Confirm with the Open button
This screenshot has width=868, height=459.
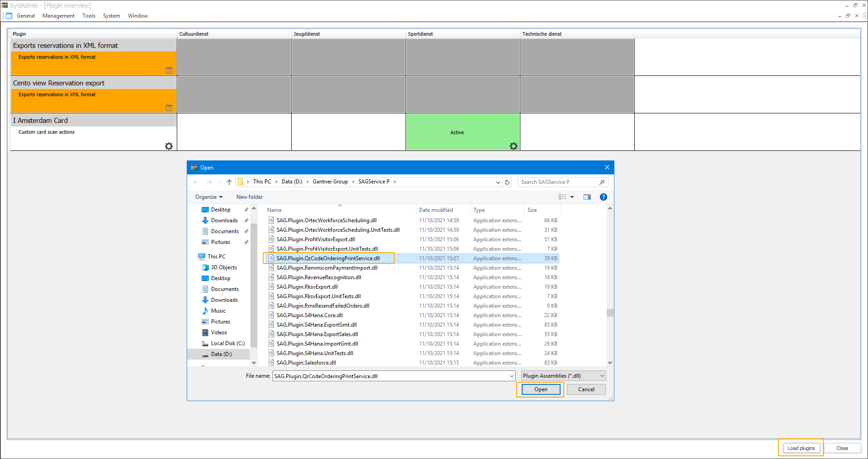(540, 389)
